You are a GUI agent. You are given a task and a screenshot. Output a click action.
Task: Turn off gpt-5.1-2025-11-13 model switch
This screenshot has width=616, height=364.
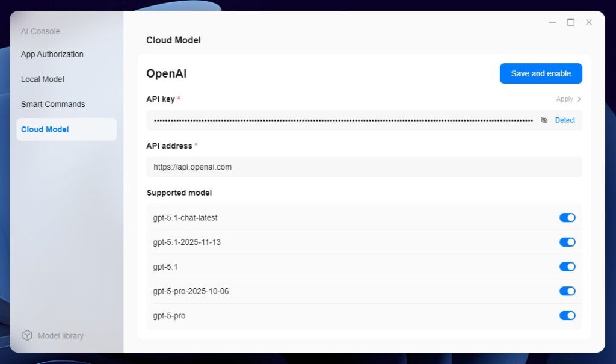click(x=567, y=242)
